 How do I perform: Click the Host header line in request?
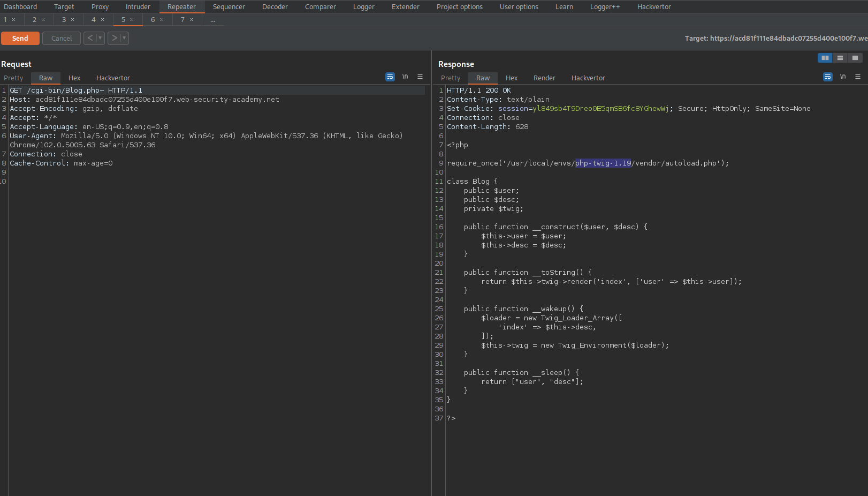tap(144, 100)
